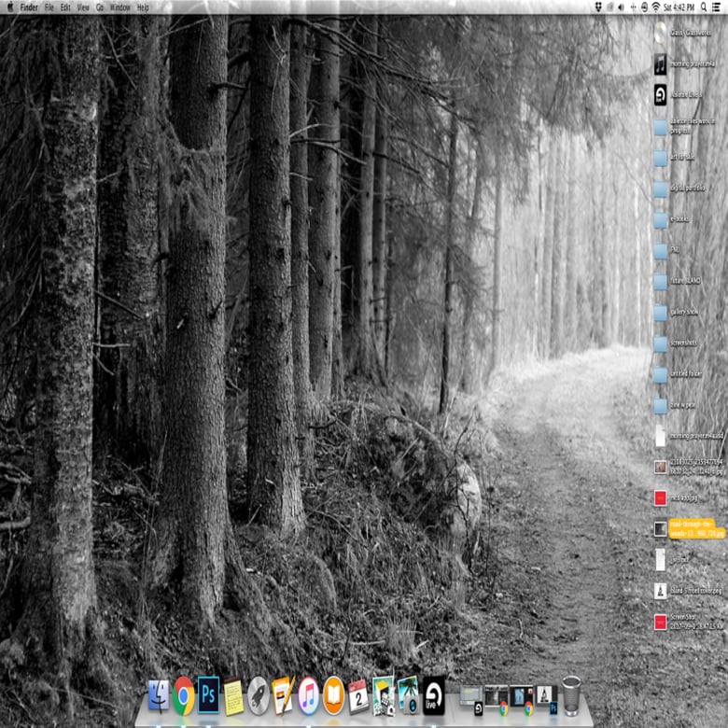Launch iTunes from the Dock
Viewport: 728px width, 728px height.
pos(309,696)
